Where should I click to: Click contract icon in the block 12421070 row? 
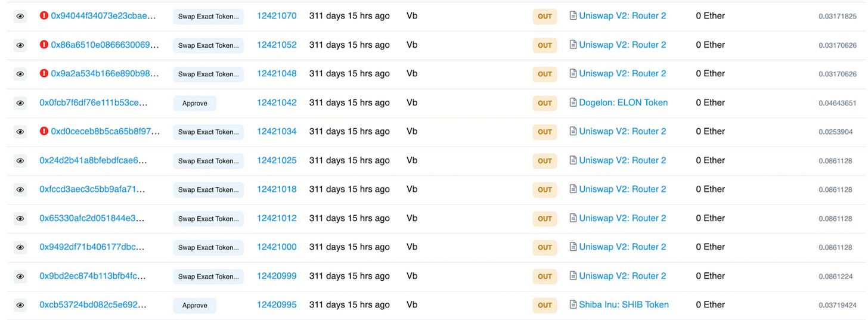click(x=573, y=15)
